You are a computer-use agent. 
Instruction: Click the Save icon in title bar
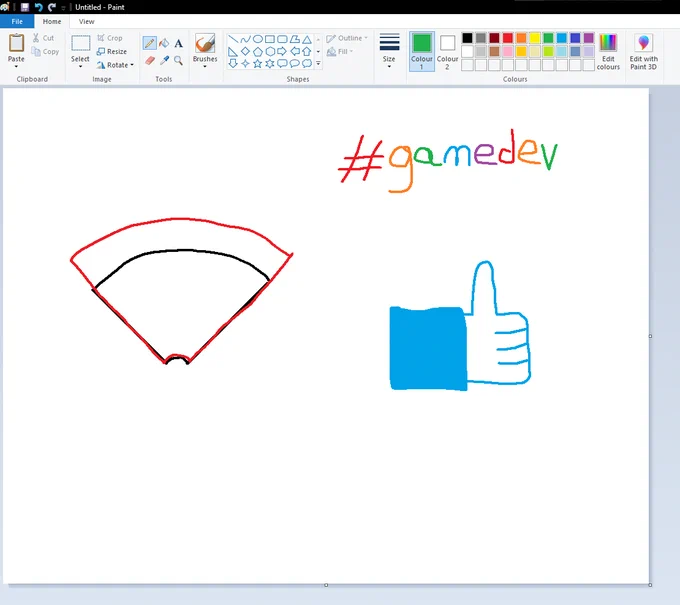(x=25, y=7)
